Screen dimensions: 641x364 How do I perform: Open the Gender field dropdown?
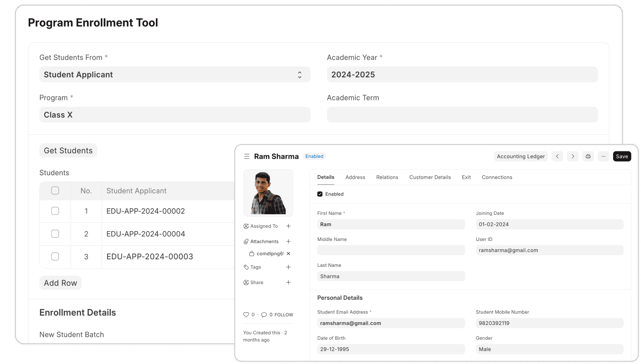[549, 349]
